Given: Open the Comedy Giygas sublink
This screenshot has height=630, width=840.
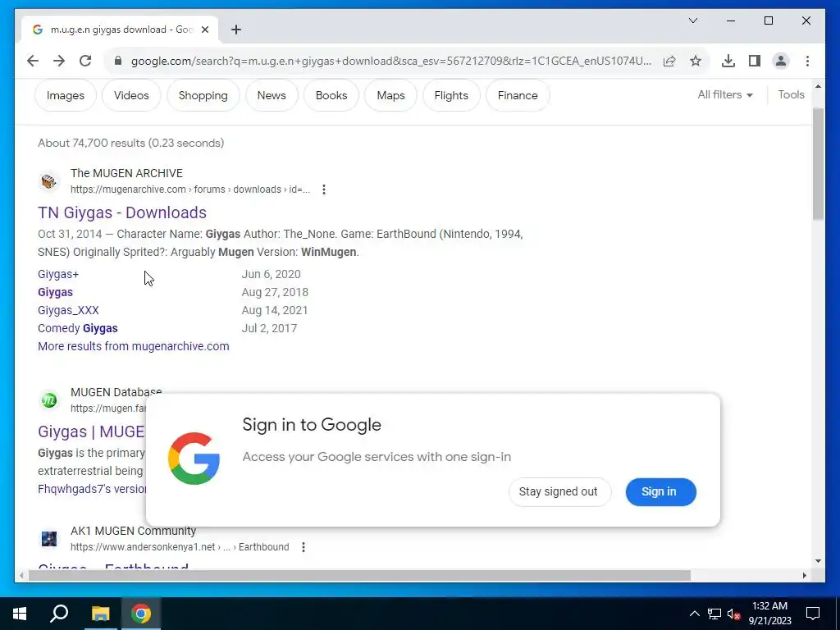Looking at the screenshot, I should 78,328.
